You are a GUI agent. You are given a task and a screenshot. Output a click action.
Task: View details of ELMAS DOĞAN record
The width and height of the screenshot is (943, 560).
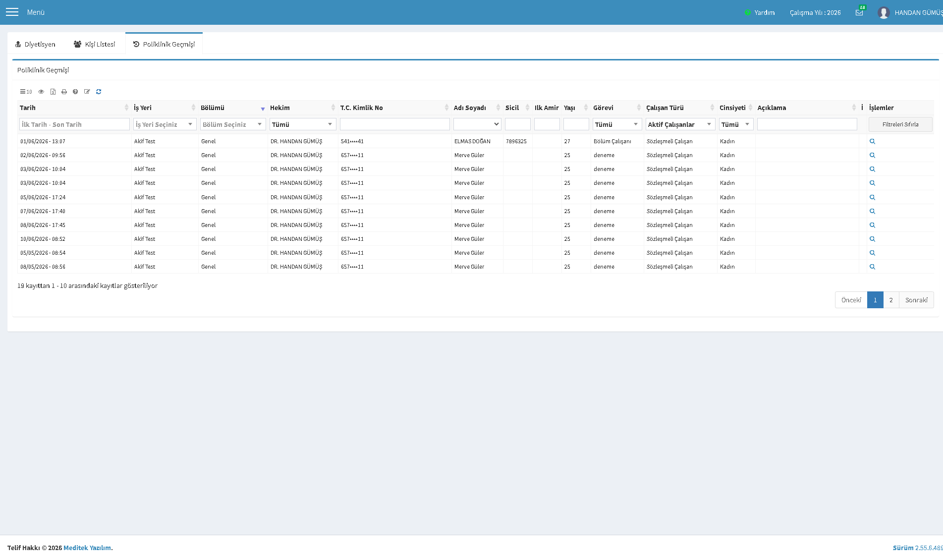[872, 141]
